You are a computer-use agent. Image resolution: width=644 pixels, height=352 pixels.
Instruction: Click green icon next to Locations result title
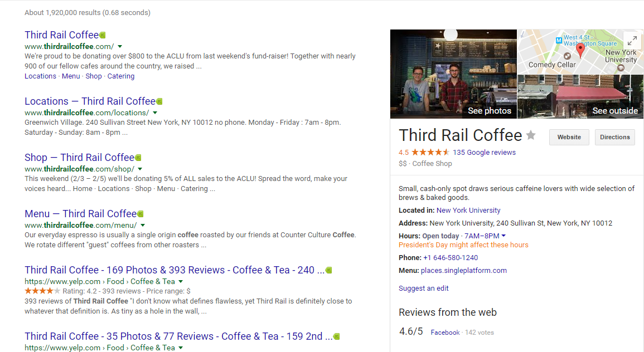point(159,101)
